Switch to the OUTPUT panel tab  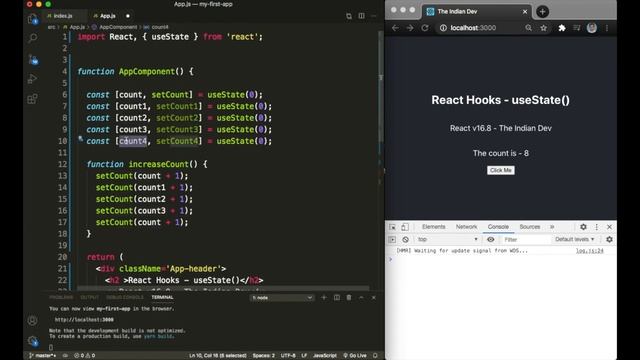89,298
